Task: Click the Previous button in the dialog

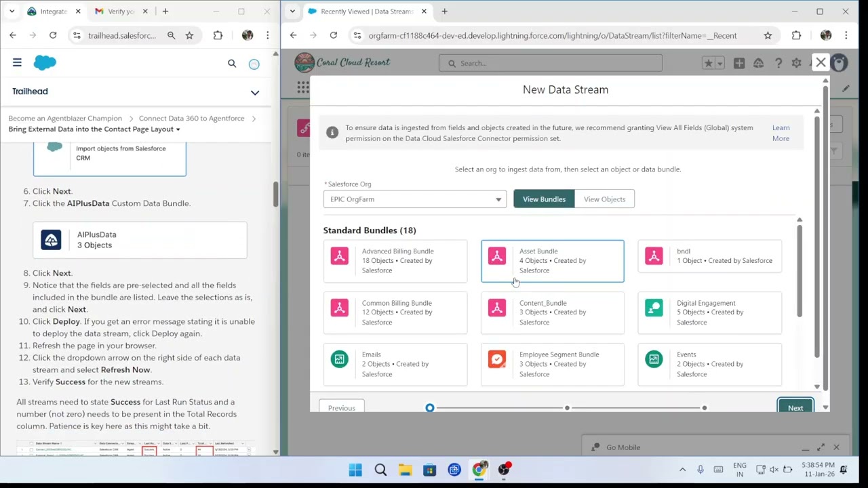Action: click(x=342, y=407)
